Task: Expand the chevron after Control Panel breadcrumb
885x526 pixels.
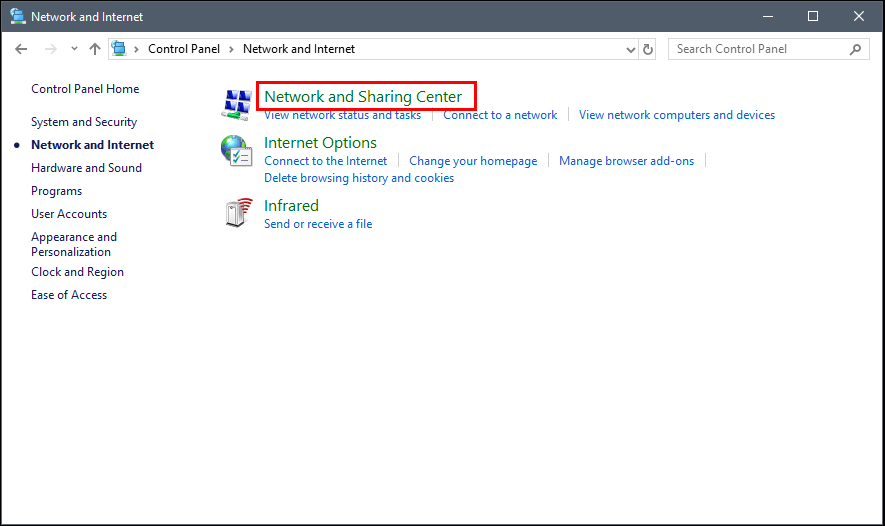Action: click(x=231, y=50)
